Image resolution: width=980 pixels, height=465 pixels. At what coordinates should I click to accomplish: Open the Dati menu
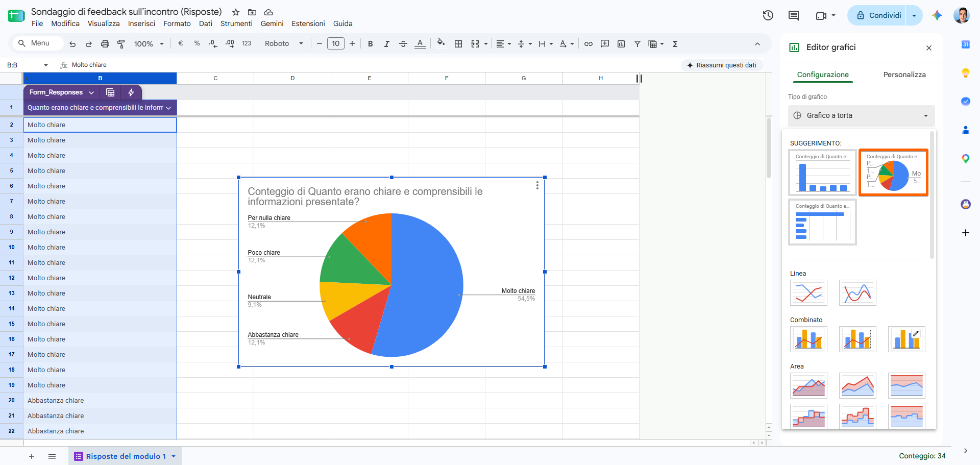coord(206,23)
